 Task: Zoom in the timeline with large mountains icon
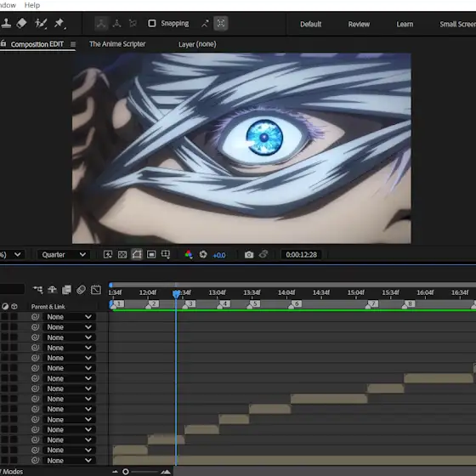(166, 472)
